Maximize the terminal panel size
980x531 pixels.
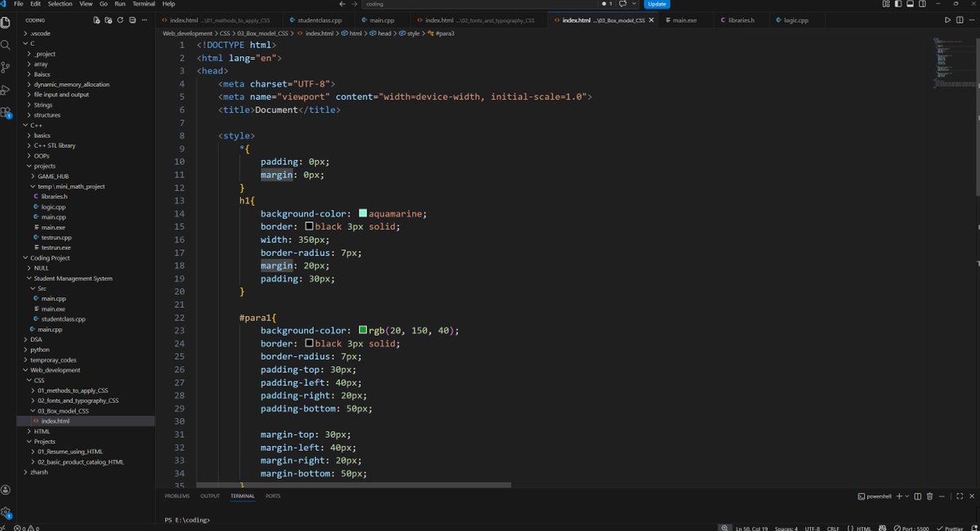[x=960, y=496]
